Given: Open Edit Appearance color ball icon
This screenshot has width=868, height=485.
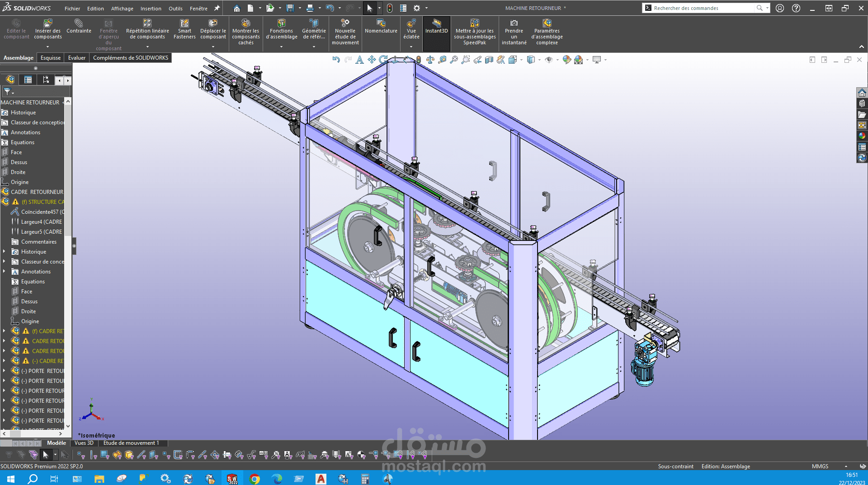Looking at the screenshot, I should pos(566,60).
